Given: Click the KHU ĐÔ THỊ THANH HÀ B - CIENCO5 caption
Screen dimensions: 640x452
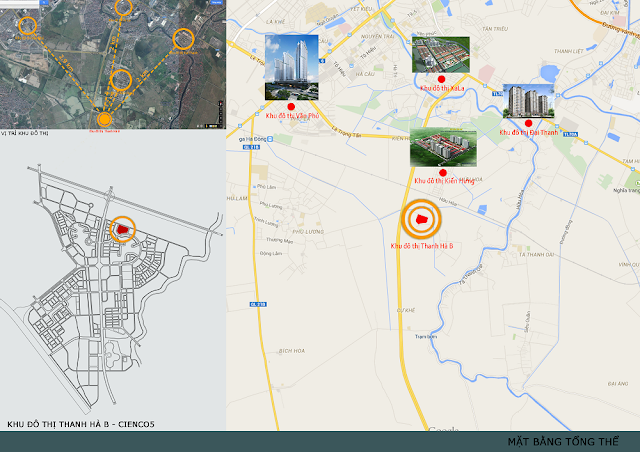Looking at the screenshot, I should [x=81, y=424].
